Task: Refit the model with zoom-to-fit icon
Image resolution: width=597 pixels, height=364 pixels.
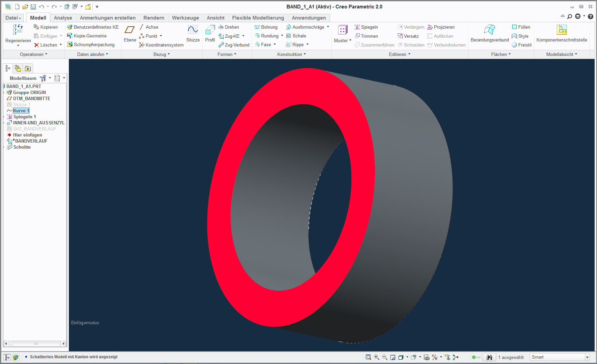Action: coord(368,357)
